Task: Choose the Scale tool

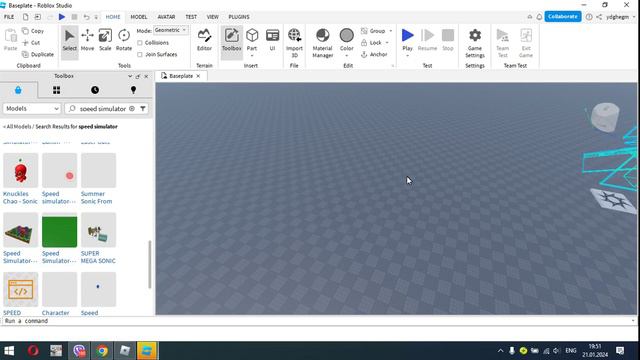Action: tap(105, 41)
